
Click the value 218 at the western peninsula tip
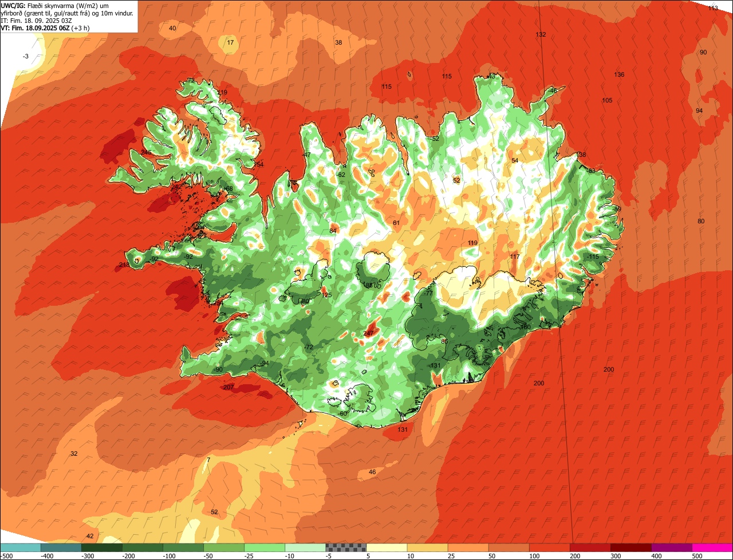click(124, 265)
